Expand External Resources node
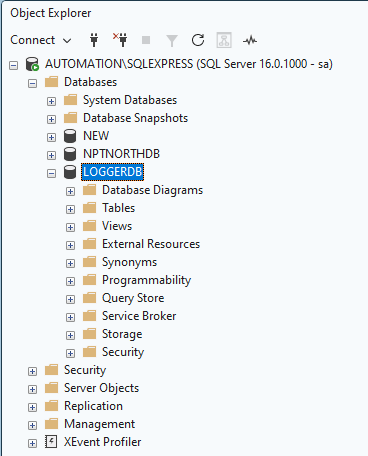Viewport: 368px width, 456px height. (70, 245)
